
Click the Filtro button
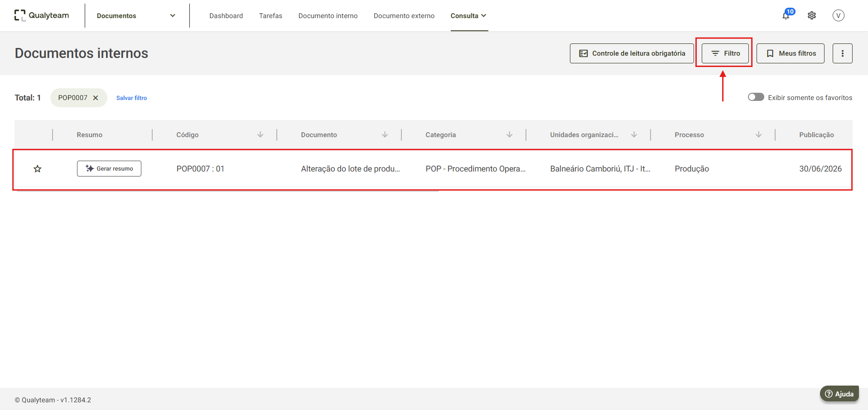[x=725, y=53]
